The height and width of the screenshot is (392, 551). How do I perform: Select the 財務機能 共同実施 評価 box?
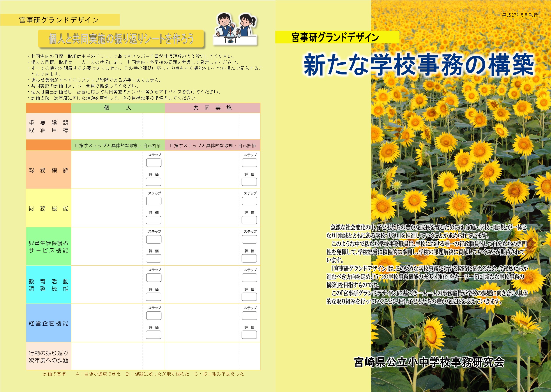click(x=249, y=220)
